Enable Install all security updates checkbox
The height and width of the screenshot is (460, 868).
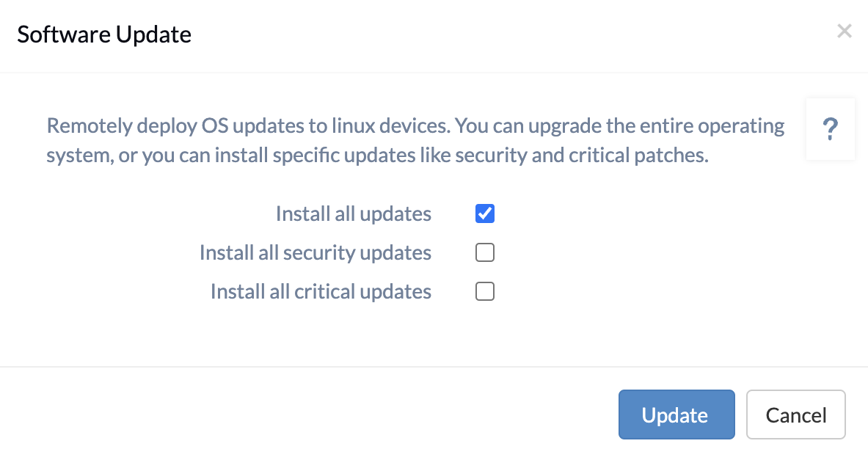point(485,252)
